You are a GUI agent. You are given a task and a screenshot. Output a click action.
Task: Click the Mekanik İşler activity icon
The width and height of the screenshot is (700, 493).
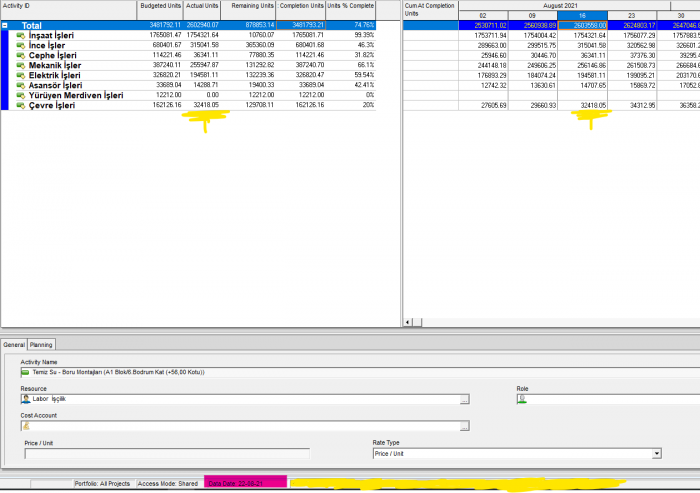click(21, 66)
